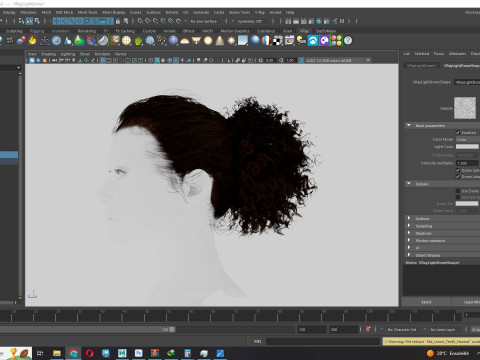Viewport: 480px width, 360px height.
Task: Toggle the auto keyframe icon
Action: [x=368, y=329]
